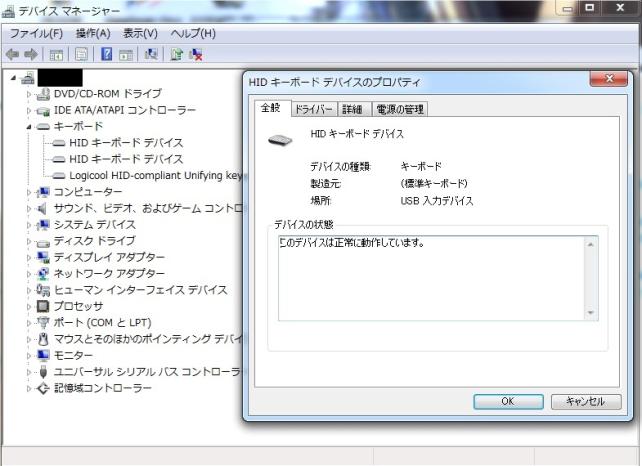The image size is (642, 466).
Task: Click the show console tree toolbar icon
Action: [x=56, y=54]
